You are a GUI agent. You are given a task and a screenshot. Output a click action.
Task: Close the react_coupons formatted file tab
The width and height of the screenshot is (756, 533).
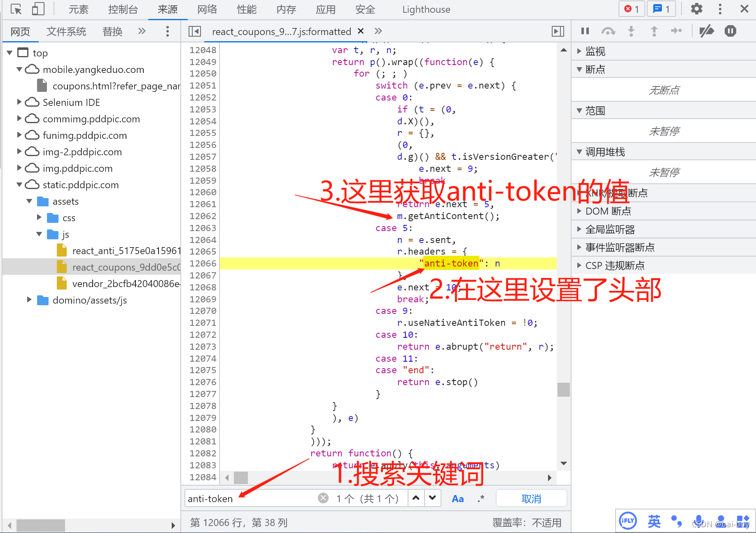pyautogui.click(x=361, y=31)
